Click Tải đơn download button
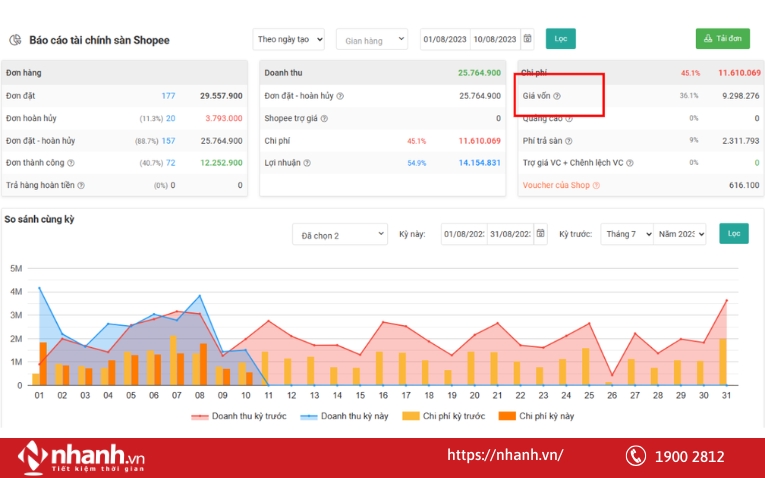 click(723, 39)
